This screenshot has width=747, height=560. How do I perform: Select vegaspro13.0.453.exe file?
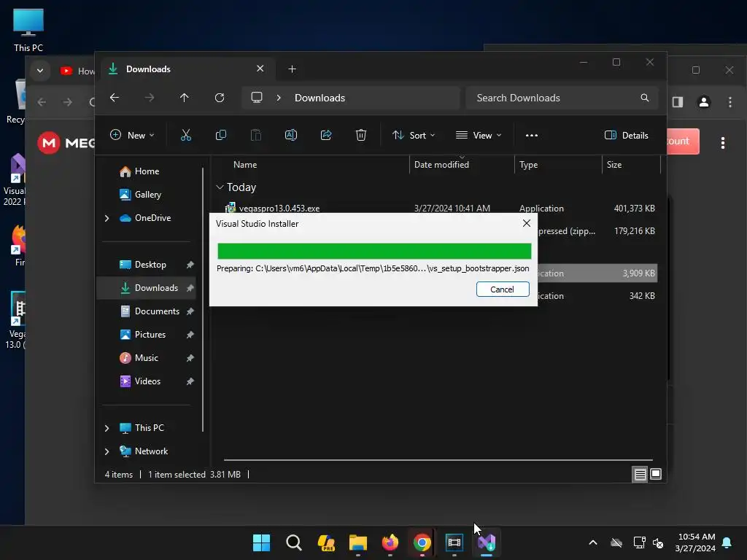pyautogui.click(x=279, y=208)
